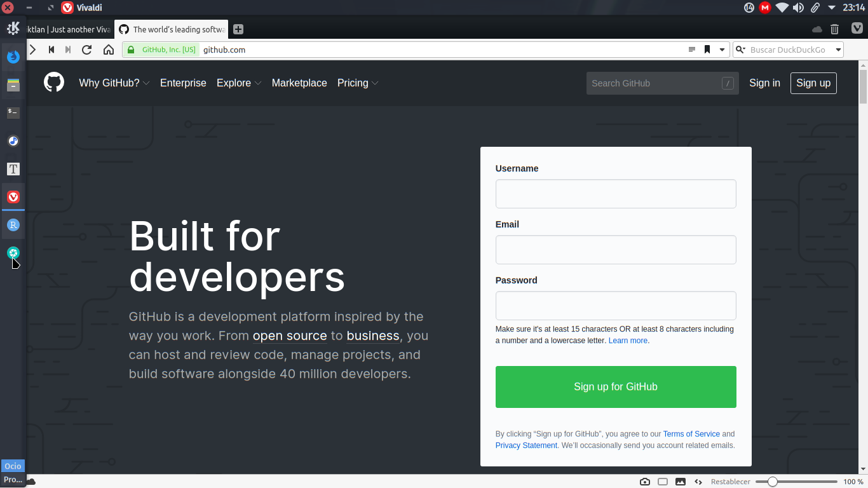Click the Email input field
The height and width of the screenshot is (488, 868).
tap(616, 250)
